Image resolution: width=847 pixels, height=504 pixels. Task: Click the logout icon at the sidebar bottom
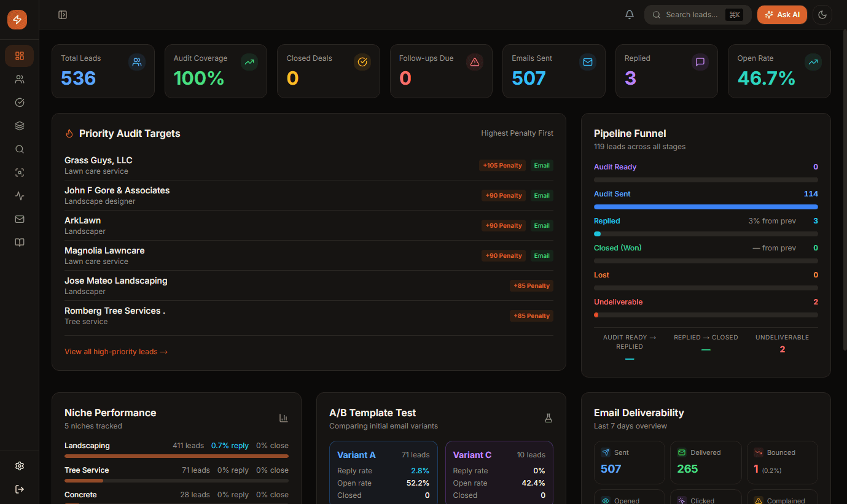click(20, 489)
